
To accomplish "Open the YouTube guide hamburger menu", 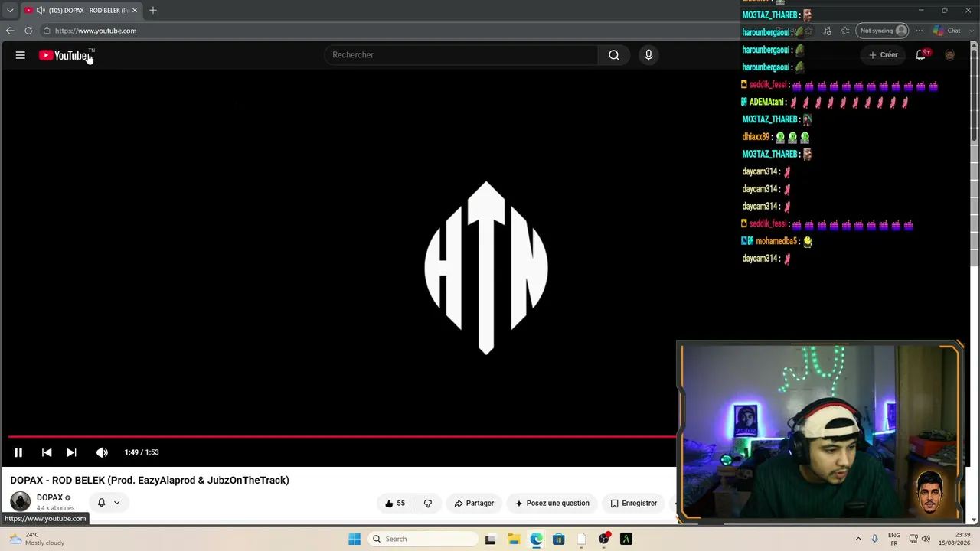I will 21,55.
